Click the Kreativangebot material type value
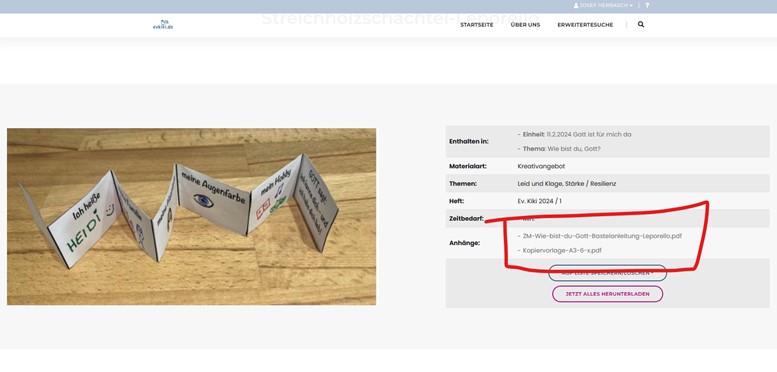Screen dimensions: 777x372 (541, 166)
